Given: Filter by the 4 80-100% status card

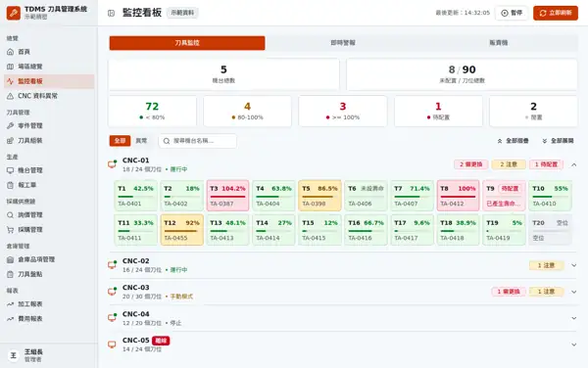Looking at the screenshot, I should (x=248, y=112).
